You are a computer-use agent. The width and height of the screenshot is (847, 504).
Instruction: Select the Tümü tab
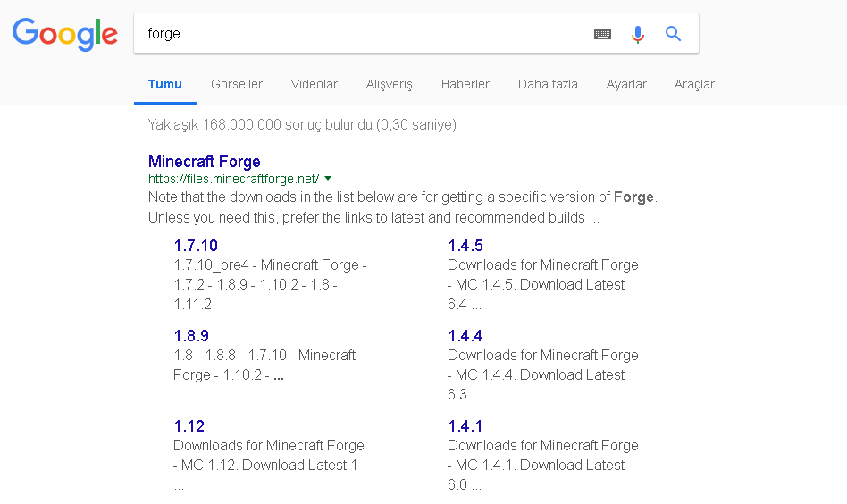[x=164, y=84]
